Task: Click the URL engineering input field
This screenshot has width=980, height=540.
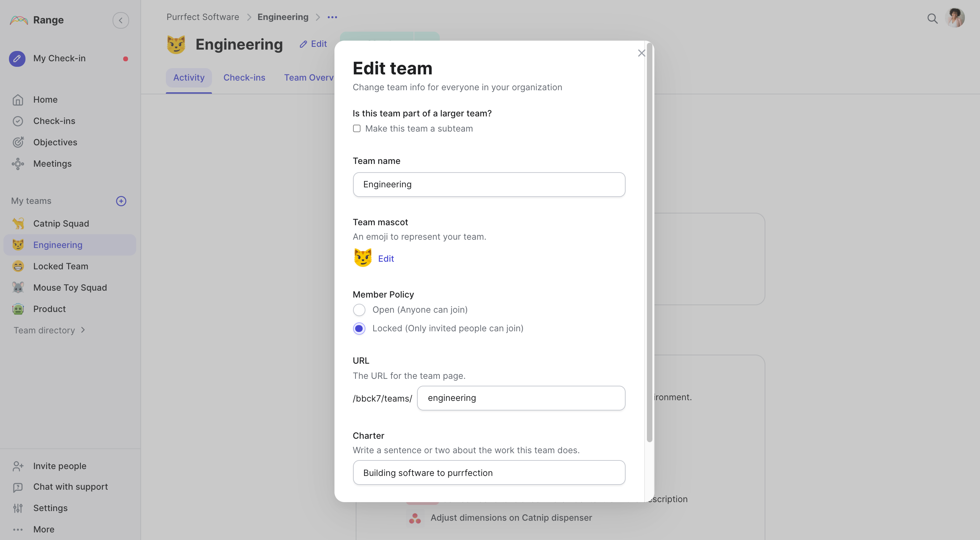Action: 521,398
